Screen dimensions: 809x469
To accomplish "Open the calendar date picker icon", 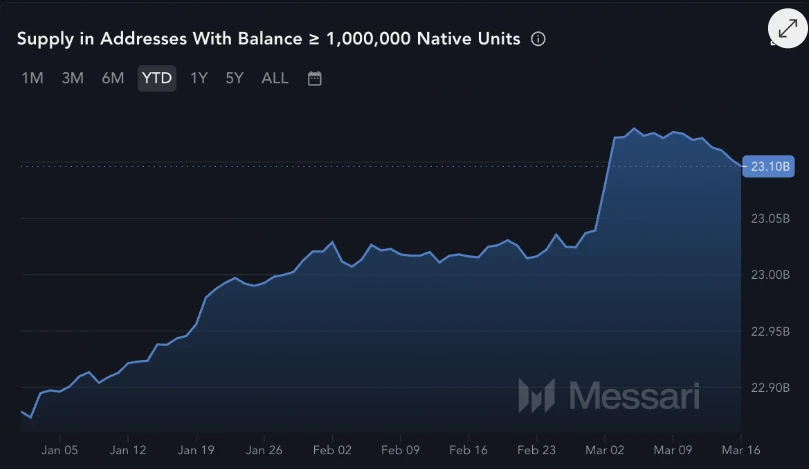I will click(x=314, y=78).
